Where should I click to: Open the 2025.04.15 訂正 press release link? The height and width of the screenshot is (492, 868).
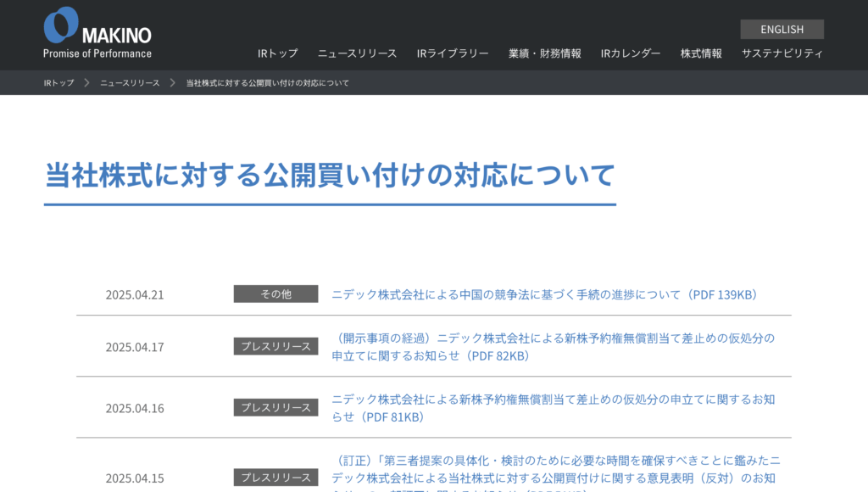click(556, 475)
